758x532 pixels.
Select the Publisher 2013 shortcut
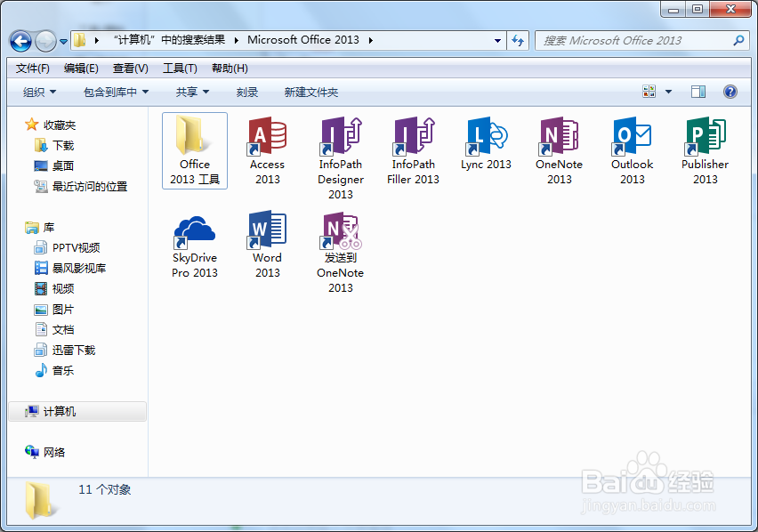pyautogui.click(x=705, y=150)
